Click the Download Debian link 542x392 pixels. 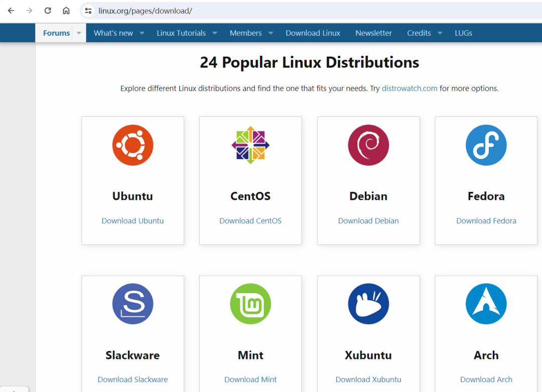click(x=368, y=221)
